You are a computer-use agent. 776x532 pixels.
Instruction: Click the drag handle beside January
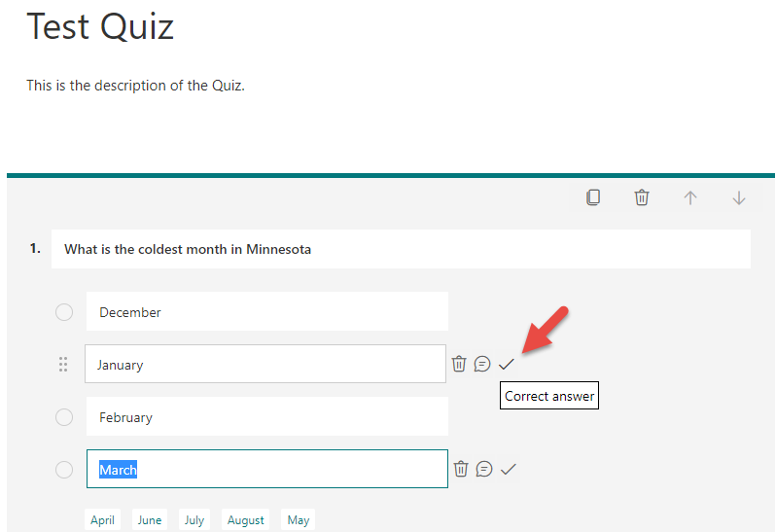coord(63,365)
